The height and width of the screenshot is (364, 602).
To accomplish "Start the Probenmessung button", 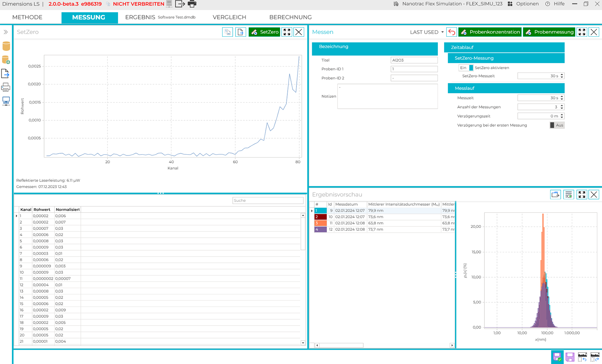I will pos(549,32).
